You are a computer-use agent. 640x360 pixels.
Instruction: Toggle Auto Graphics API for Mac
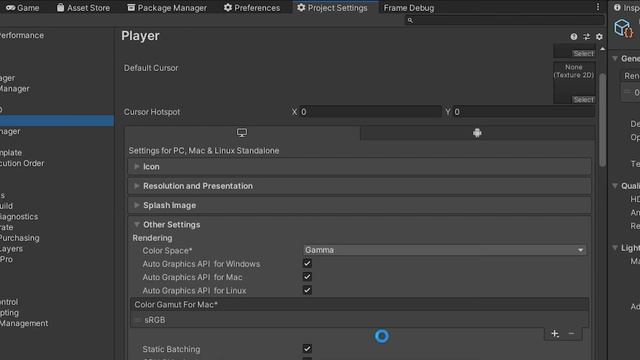307,277
